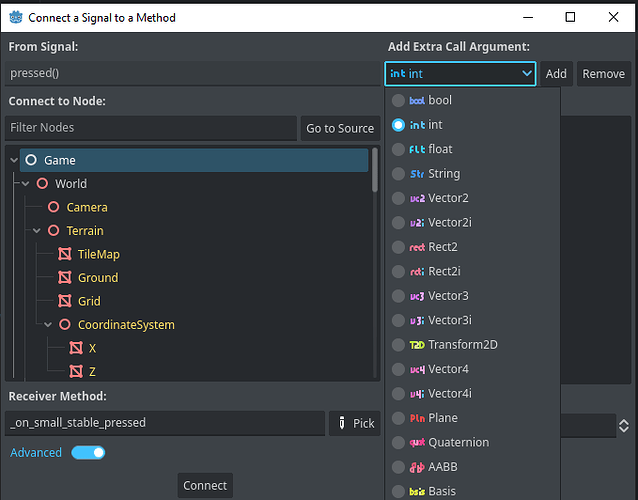The image size is (638, 500).
Task: Click the Ground node icon
Action: (65, 278)
